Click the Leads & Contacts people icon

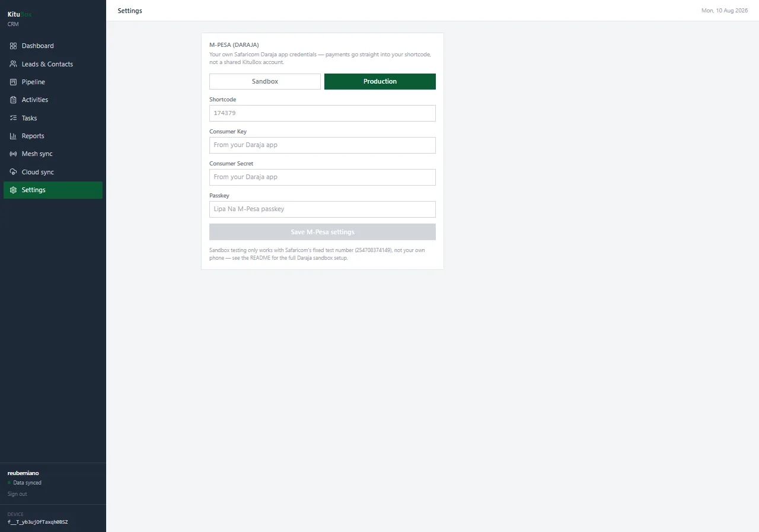(14, 64)
